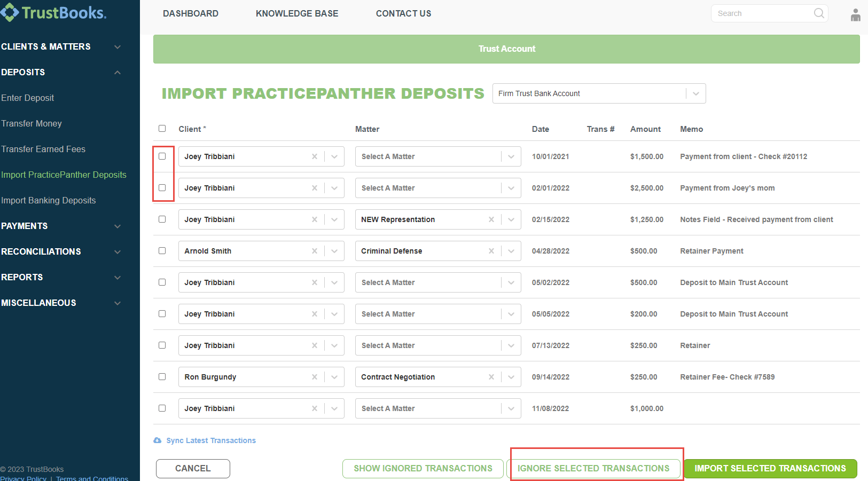The width and height of the screenshot is (868, 481).
Task: Open the user profile icon
Action: click(856, 14)
